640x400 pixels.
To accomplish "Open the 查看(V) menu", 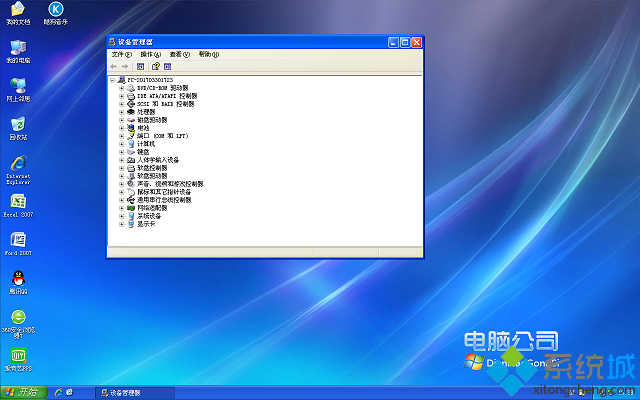I will click(x=180, y=54).
